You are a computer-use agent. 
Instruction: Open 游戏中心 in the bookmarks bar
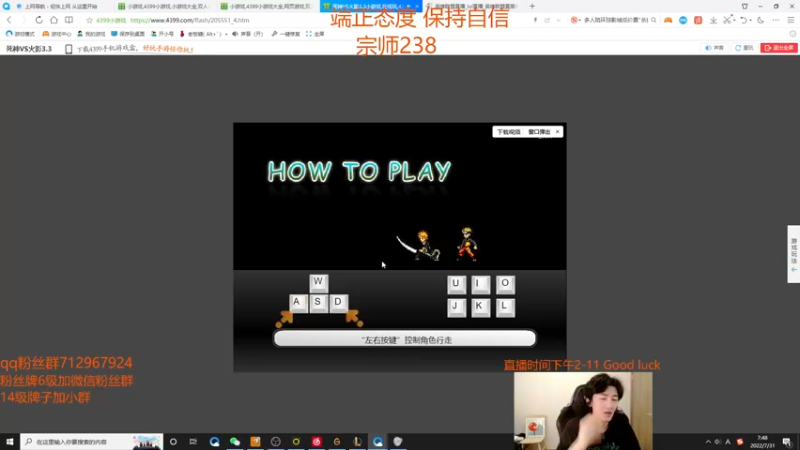57,34
